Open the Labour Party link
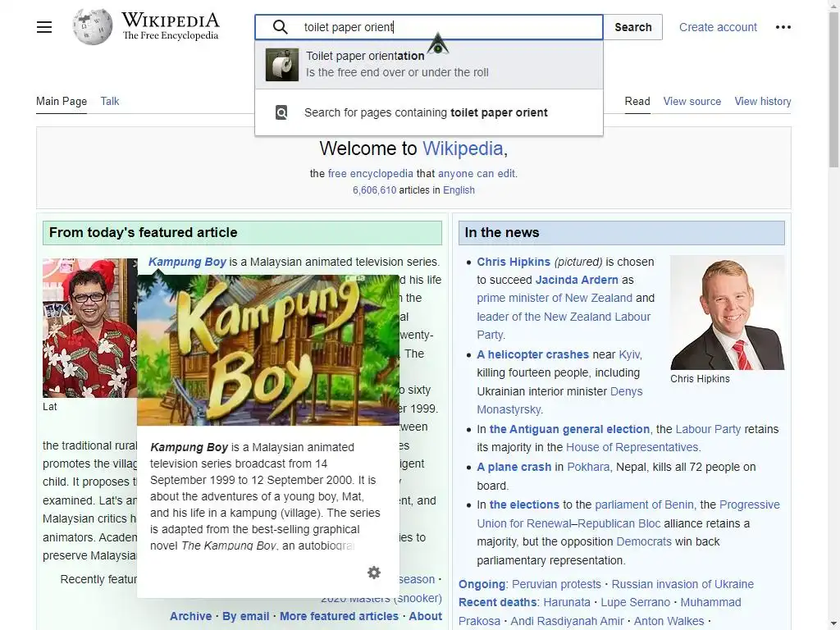The width and height of the screenshot is (840, 630). (708, 429)
